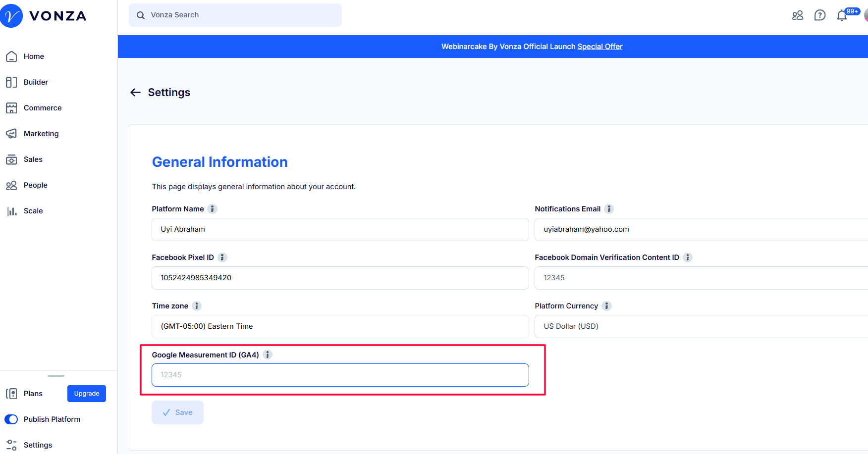Image resolution: width=868 pixels, height=454 pixels.
Task: Open the Scale chart icon
Action: coord(11,211)
